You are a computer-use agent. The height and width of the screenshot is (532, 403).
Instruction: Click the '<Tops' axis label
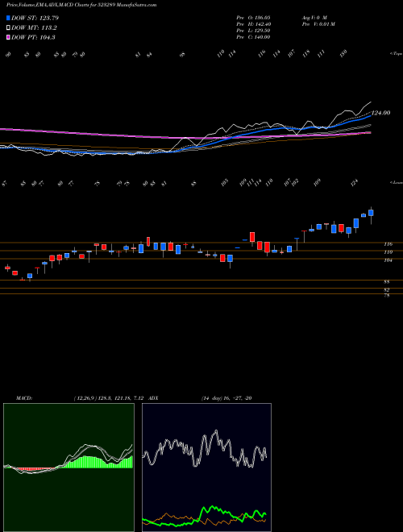click(x=397, y=54)
